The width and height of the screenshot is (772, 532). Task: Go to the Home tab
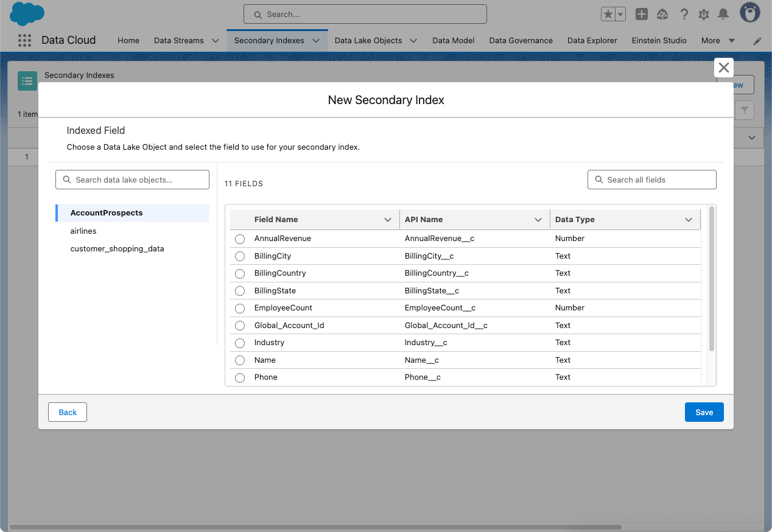click(128, 41)
